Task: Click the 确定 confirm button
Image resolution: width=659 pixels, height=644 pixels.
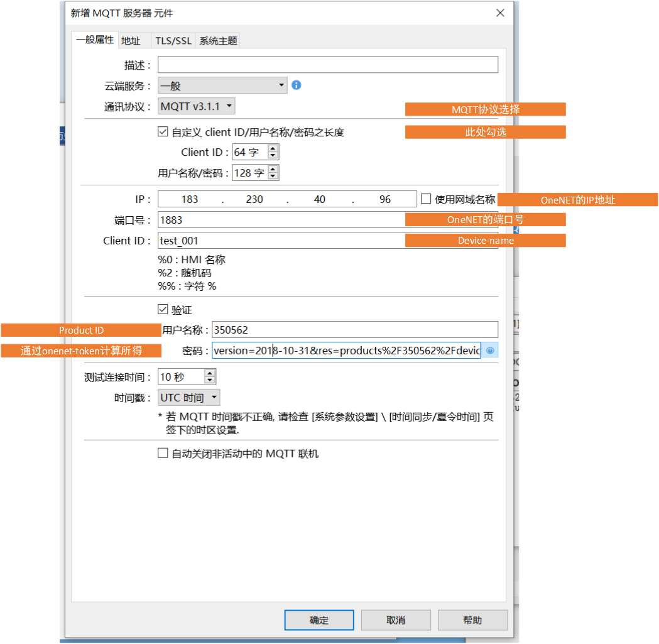Action: coord(319,620)
